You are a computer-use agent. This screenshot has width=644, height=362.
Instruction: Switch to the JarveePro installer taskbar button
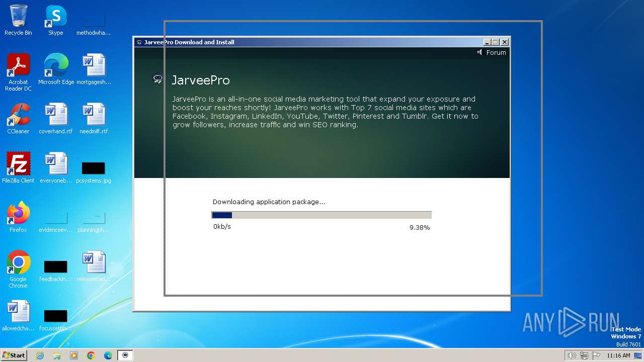[x=125, y=355]
